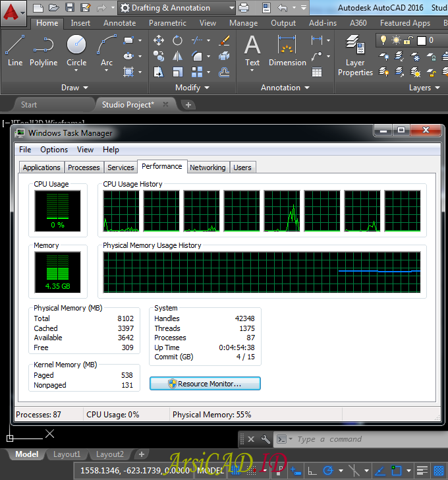Click the layer color swatch
The height and width of the screenshot is (480, 448).
pyautogui.click(x=422, y=40)
